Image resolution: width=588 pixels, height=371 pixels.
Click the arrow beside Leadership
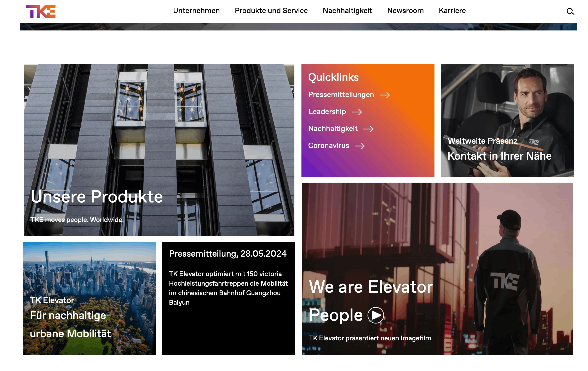pos(357,112)
